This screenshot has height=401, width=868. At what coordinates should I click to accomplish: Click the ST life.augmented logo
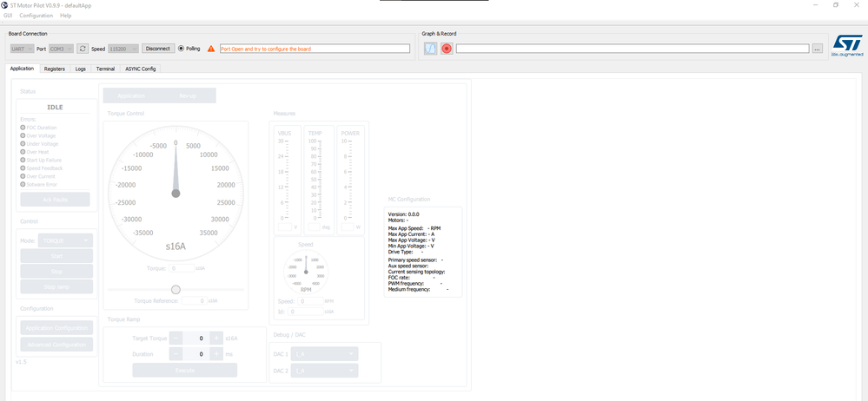(x=847, y=46)
